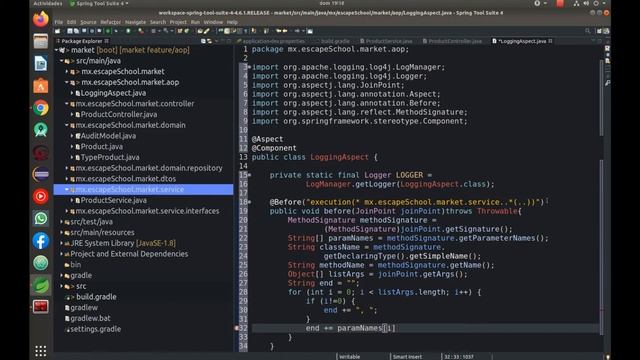Switch to the ProductService.java editor tab

(x=387, y=41)
